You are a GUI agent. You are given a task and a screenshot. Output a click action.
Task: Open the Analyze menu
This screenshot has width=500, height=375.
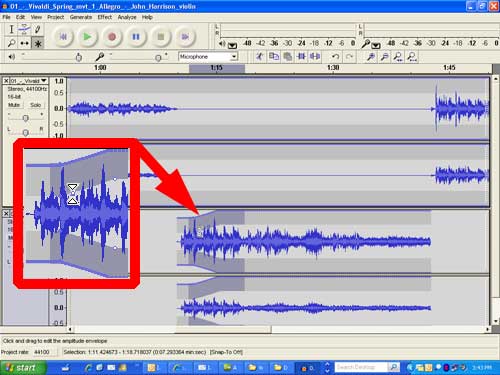click(127, 17)
